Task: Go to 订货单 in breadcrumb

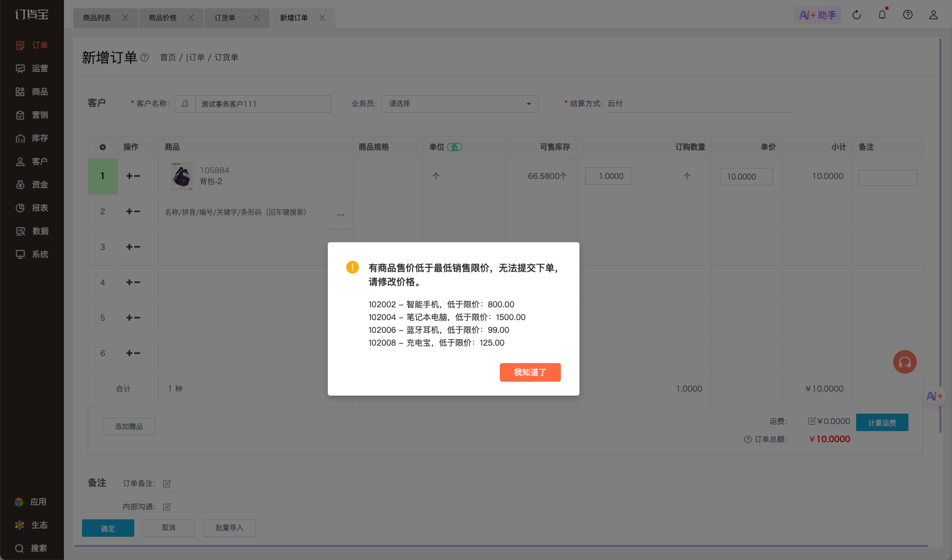Action: pos(227,58)
